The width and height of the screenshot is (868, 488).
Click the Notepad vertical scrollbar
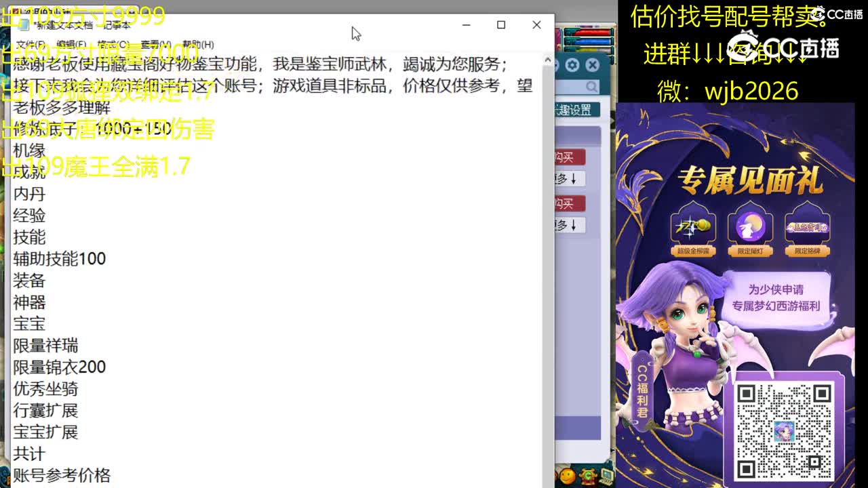coord(547,203)
